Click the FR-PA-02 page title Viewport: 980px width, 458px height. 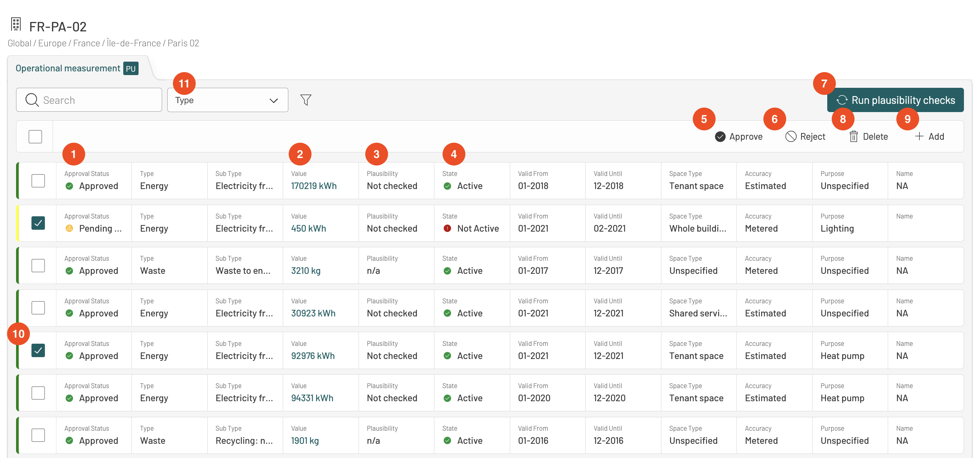[x=58, y=27]
